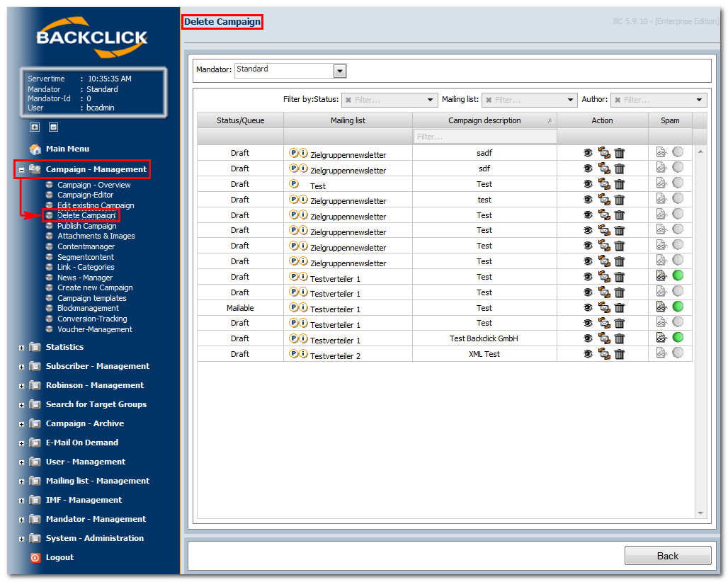
Task: Expand the Robinson - Management section
Action: 21,386
